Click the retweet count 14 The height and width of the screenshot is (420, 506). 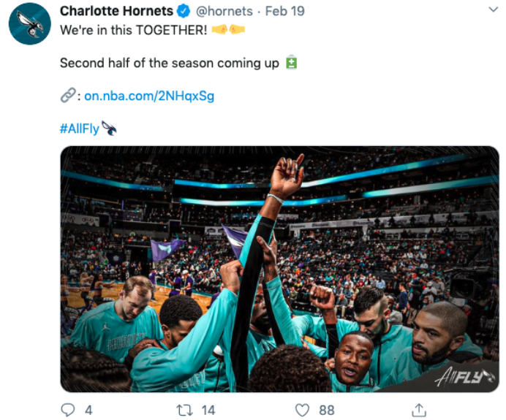[x=208, y=411]
